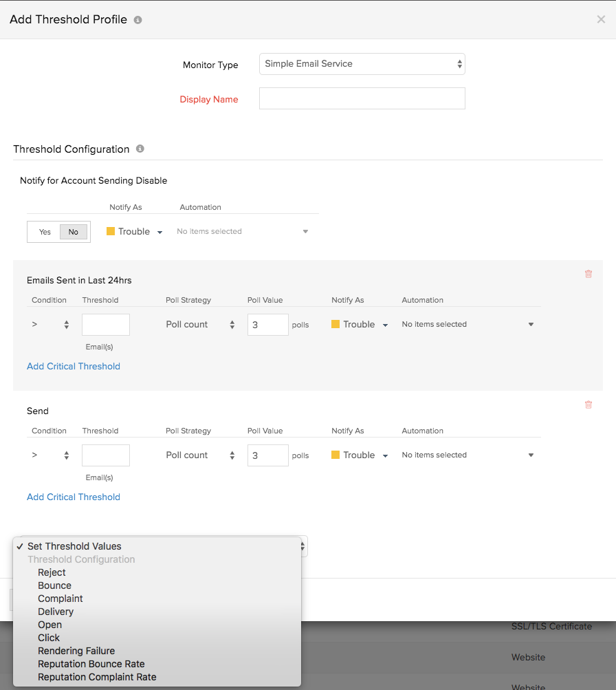The width and height of the screenshot is (616, 690).
Task: Delete the Send threshold block
Action: coord(588,405)
